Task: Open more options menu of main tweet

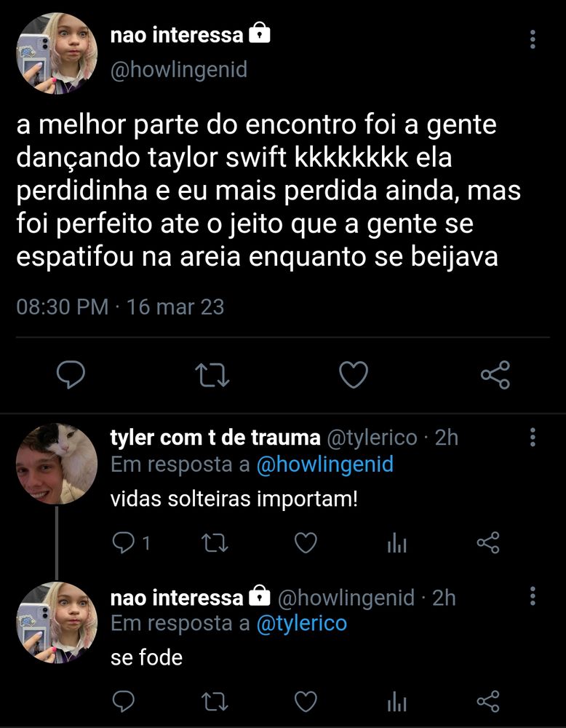Action: [533, 39]
